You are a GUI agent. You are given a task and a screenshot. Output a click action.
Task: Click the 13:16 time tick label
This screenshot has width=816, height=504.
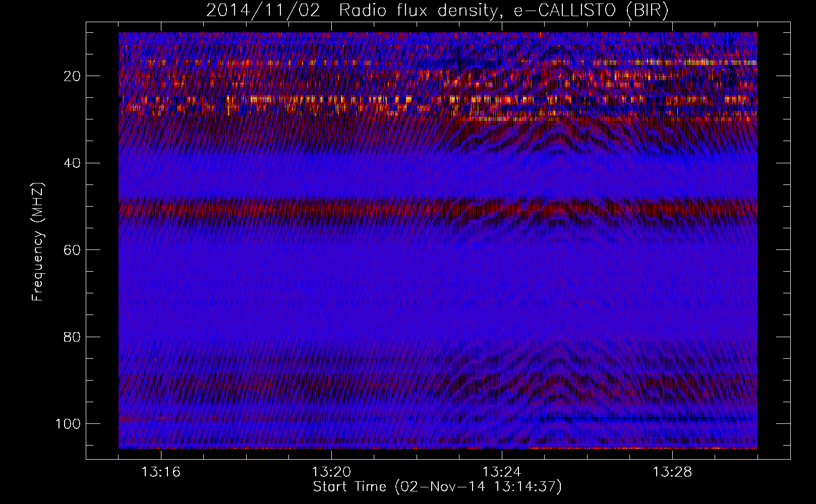tap(161, 472)
